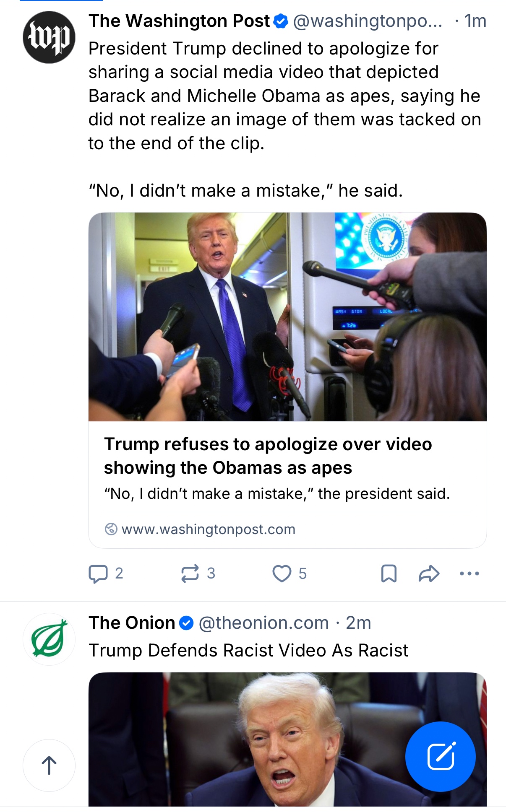Open 'Trump Defends Racist Video As Racist' post
The width and height of the screenshot is (506, 812).
pyautogui.click(x=248, y=651)
